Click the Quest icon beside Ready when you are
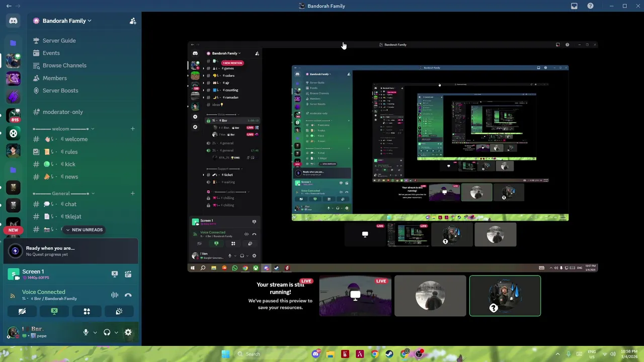644x362 pixels. point(15,251)
